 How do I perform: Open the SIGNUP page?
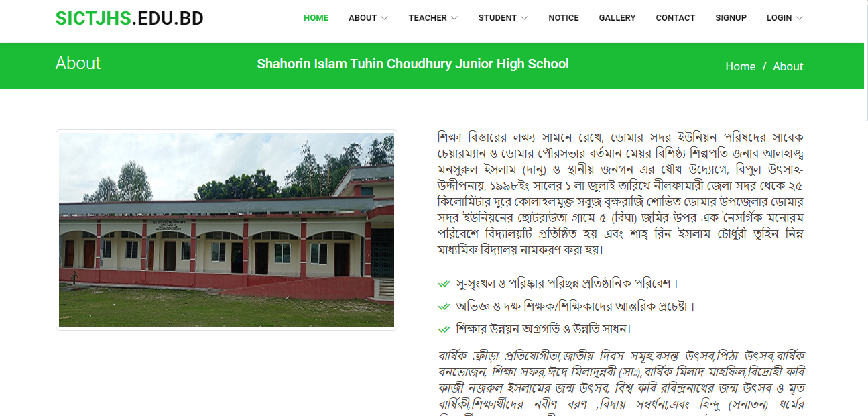[731, 18]
